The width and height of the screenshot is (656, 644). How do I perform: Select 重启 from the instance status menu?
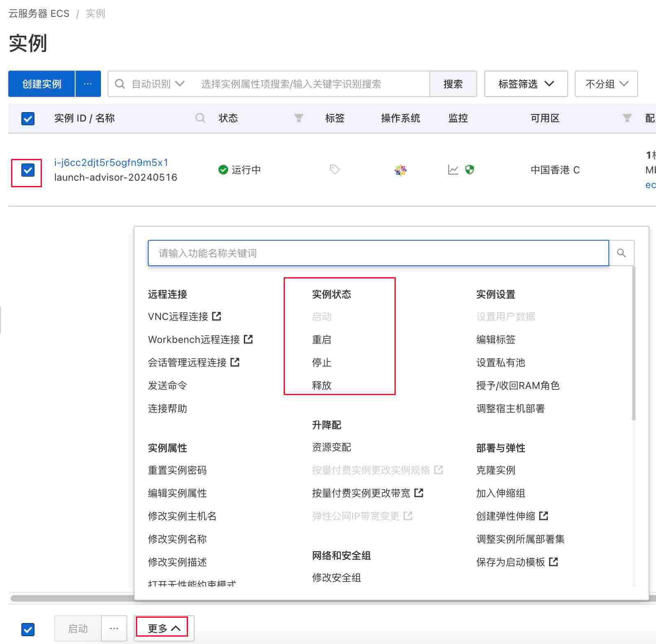coord(321,340)
